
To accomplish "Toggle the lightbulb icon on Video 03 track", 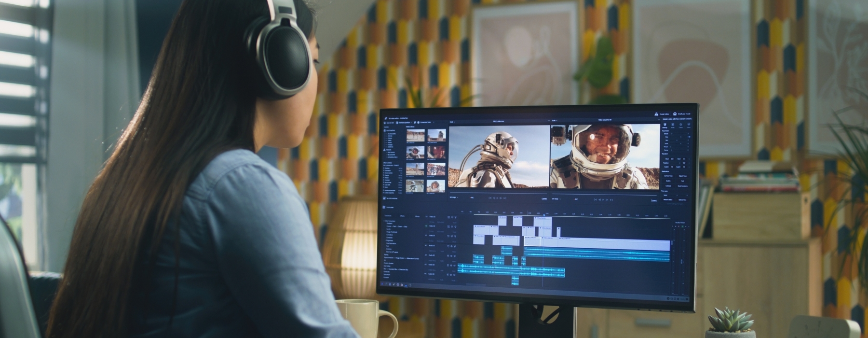I will [455, 217].
